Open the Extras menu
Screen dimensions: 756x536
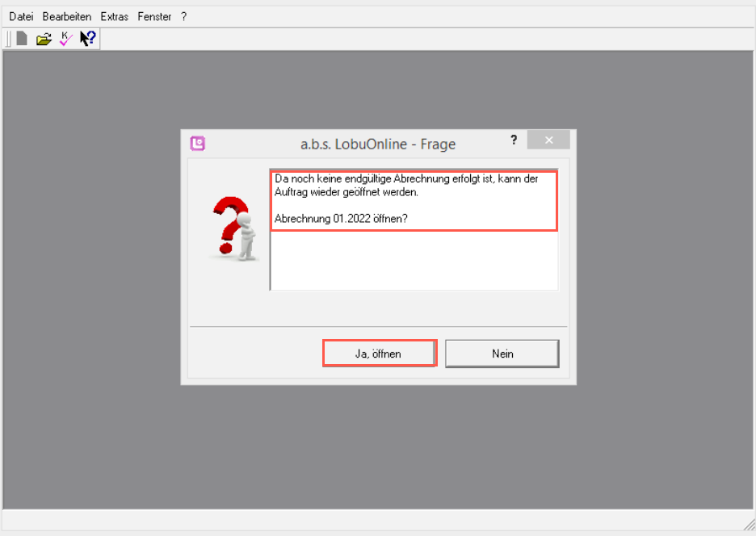coord(114,16)
